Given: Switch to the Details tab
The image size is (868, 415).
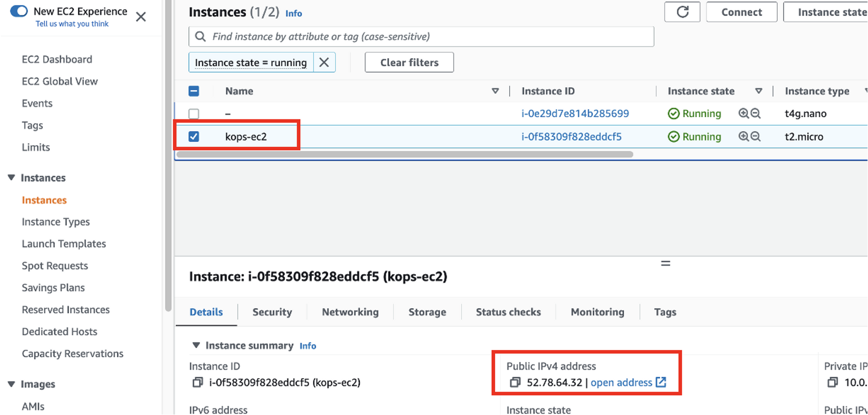Looking at the screenshot, I should pos(206,312).
